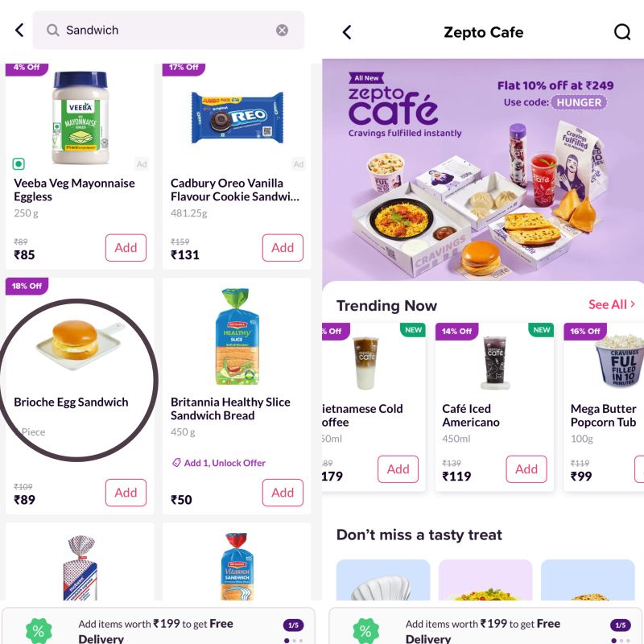Clear the Sandwich search text

pos(282,30)
